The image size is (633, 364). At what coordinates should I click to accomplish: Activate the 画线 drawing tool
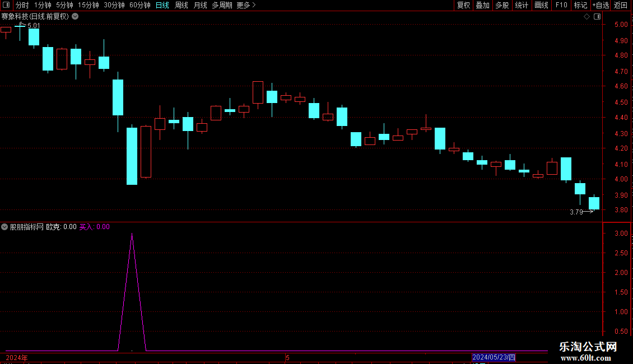pyautogui.click(x=541, y=5)
